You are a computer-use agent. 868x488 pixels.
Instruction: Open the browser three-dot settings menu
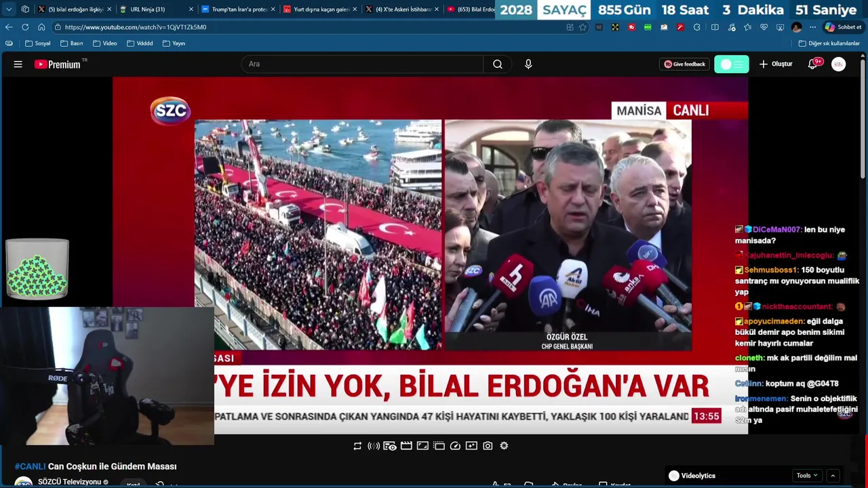[x=812, y=27]
